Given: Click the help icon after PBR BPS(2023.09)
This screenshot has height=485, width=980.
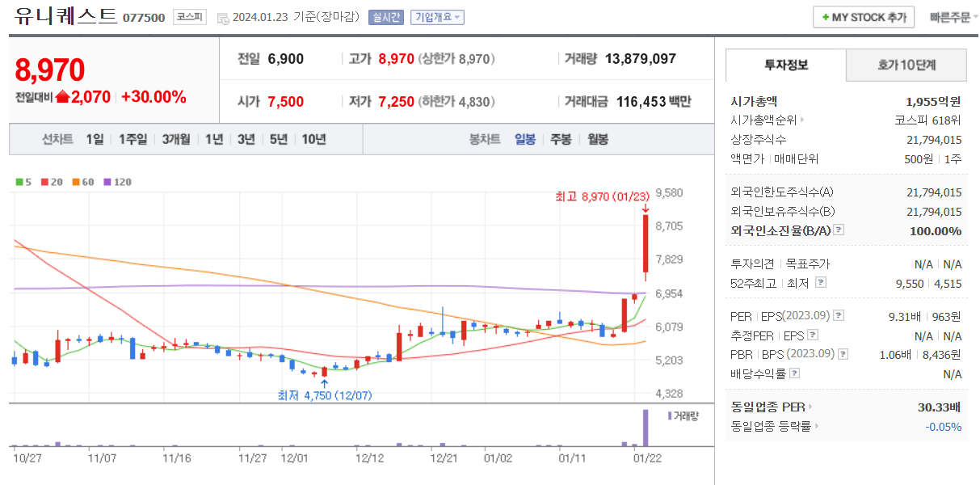Looking at the screenshot, I should point(844,354).
